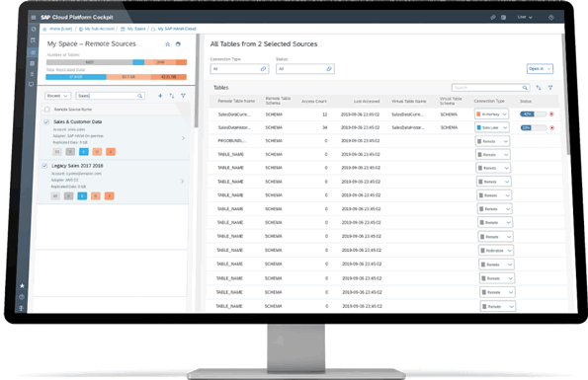This screenshot has height=380, width=588.
Task: Sort the remote sources list
Action: coord(172,96)
